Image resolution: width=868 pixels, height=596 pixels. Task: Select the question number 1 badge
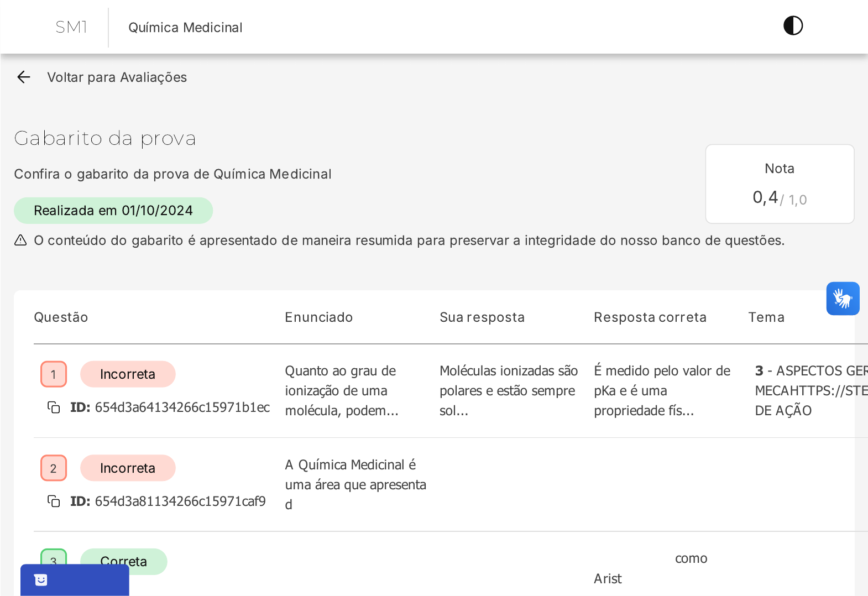click(x=54, y=374)
